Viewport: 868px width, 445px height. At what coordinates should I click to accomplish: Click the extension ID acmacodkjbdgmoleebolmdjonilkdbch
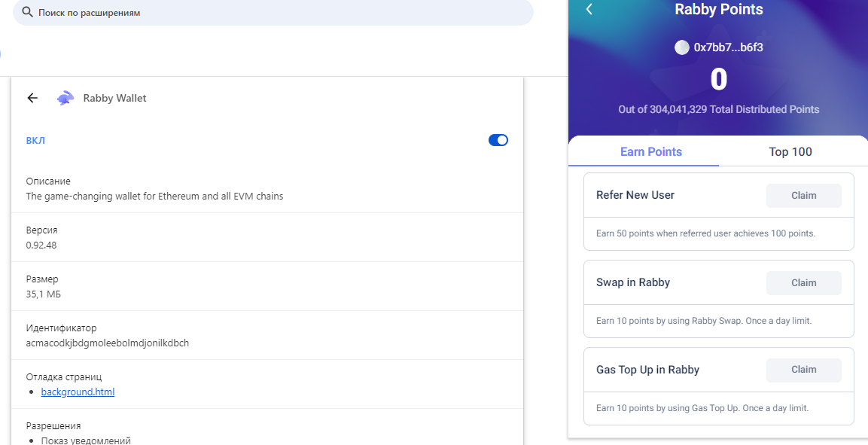(x=108, y=343)
